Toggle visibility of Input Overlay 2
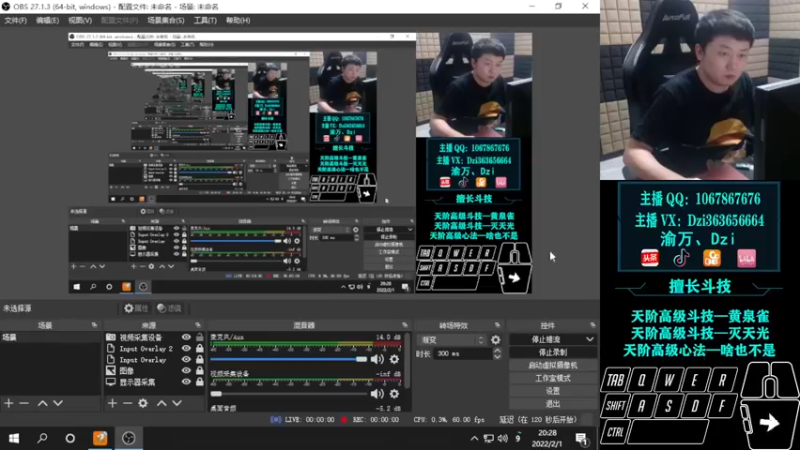Screen dimensions: 800x450 click(x=186, y=348)
